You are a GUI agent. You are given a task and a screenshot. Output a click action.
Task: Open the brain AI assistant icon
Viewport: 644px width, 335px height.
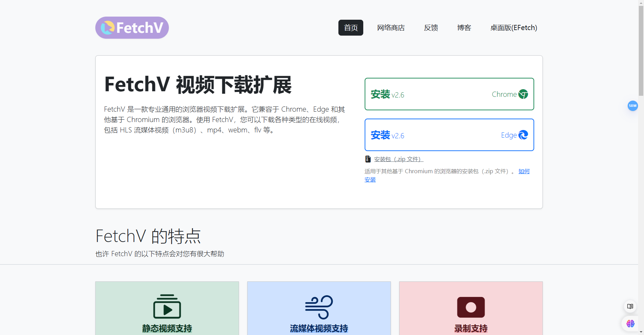(631, 324)
